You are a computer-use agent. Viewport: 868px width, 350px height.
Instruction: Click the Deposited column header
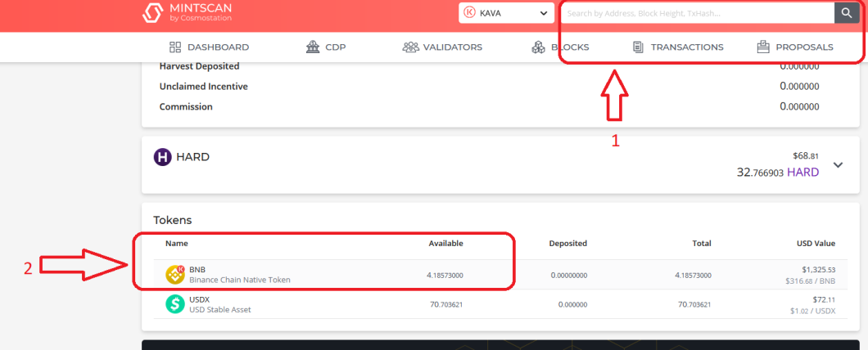pos(568,244)
